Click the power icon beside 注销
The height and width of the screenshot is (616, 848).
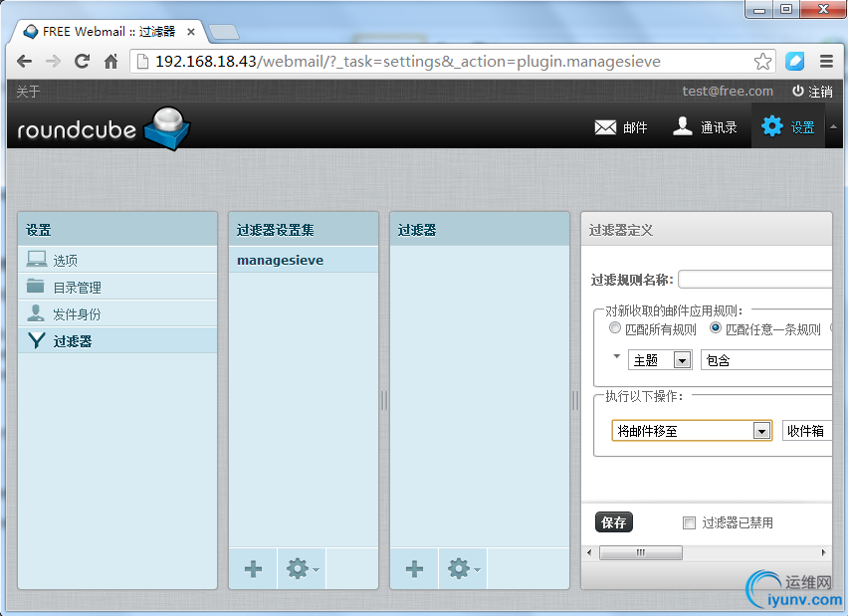tap(797, 91)
